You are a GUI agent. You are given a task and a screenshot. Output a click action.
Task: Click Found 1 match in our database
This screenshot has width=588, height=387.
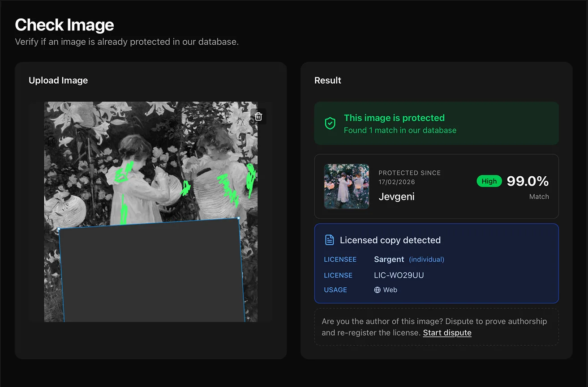click(x=400, y=130)
